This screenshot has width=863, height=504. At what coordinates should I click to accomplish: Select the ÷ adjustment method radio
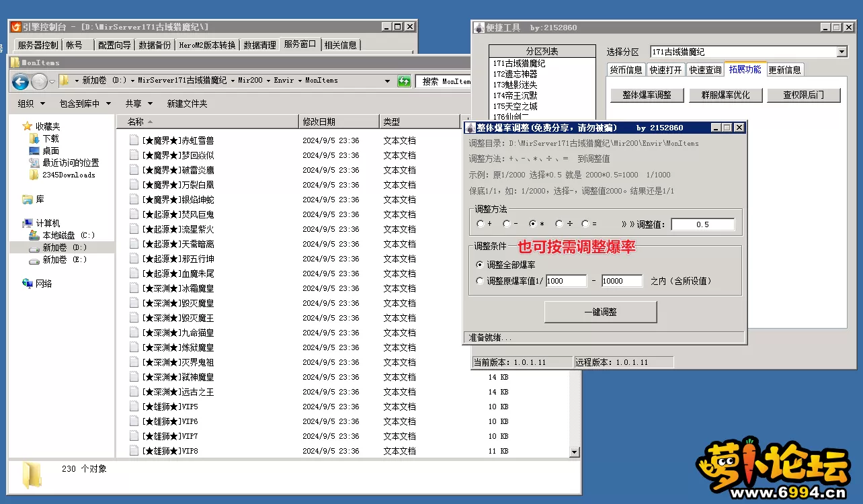coord(559,224)
